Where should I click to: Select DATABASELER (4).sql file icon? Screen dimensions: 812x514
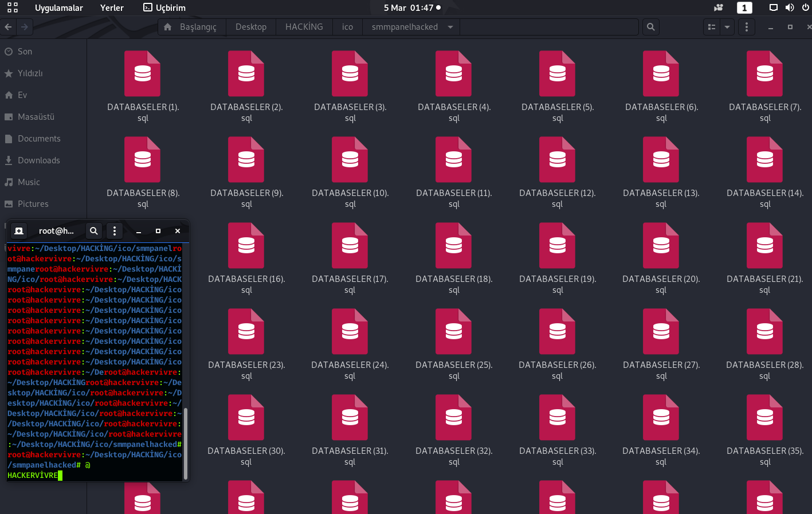click(454, 73)
